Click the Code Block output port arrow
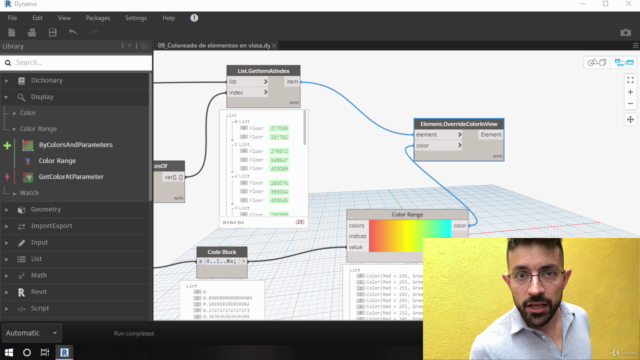The width and height of the screenshot is (640, 360). (x=243, y=261)
